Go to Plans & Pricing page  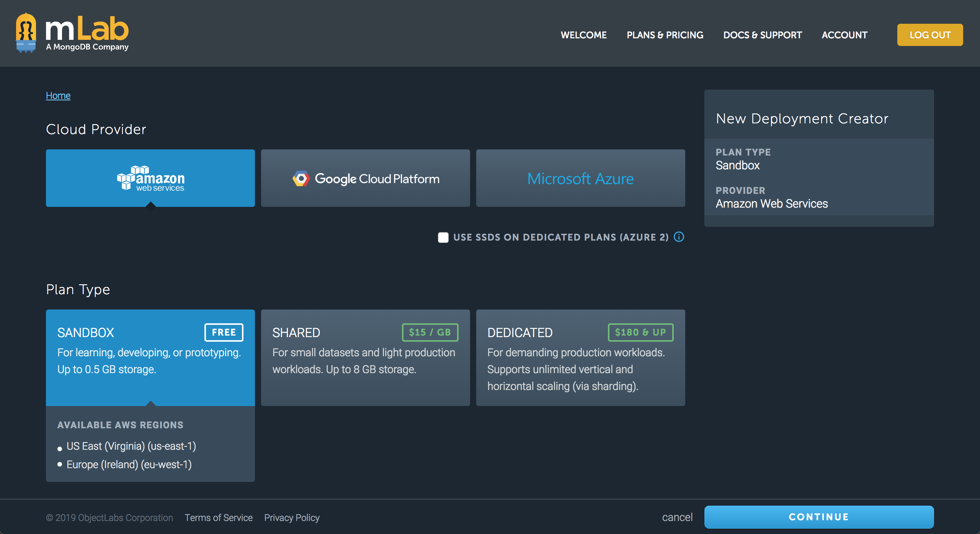point(665,35)
